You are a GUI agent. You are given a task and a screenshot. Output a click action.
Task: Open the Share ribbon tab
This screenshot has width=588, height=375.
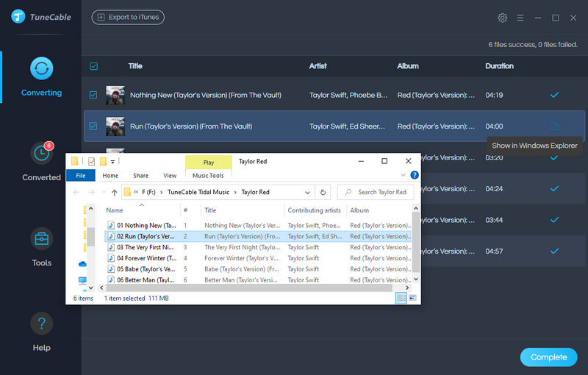[x=140, y=176]
